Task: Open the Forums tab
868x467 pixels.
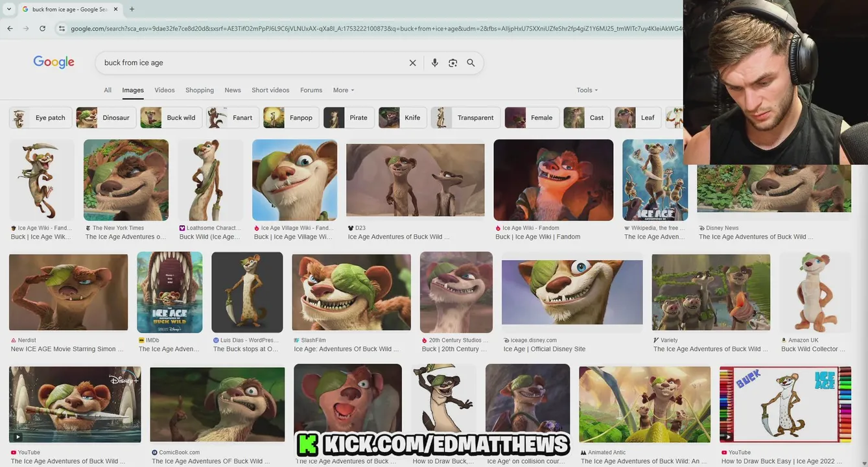Action: click(311, 90)
